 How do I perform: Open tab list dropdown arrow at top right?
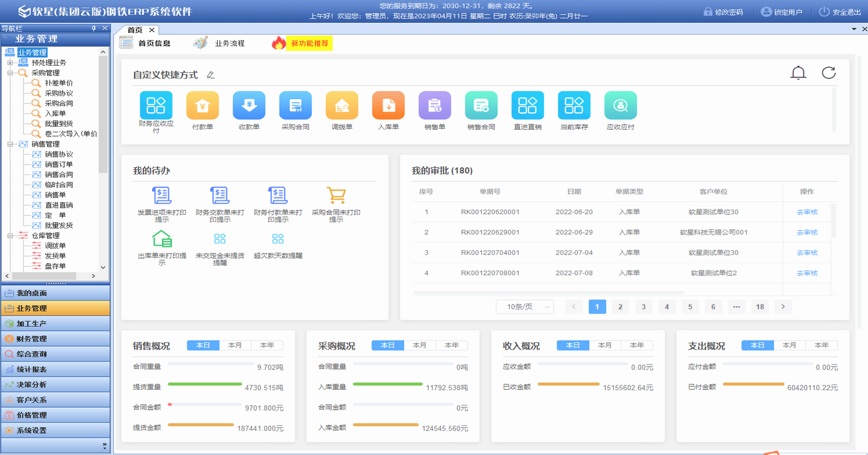pyautogui.click(x=854, y=29)
